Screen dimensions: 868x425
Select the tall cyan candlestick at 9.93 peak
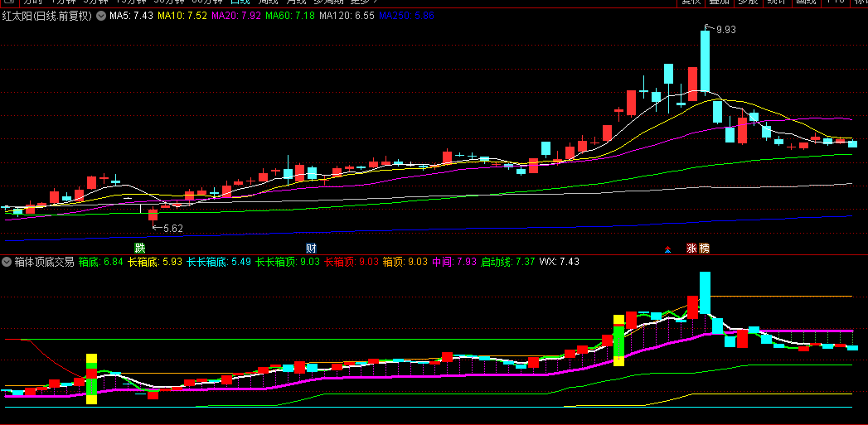click(705, 60)
